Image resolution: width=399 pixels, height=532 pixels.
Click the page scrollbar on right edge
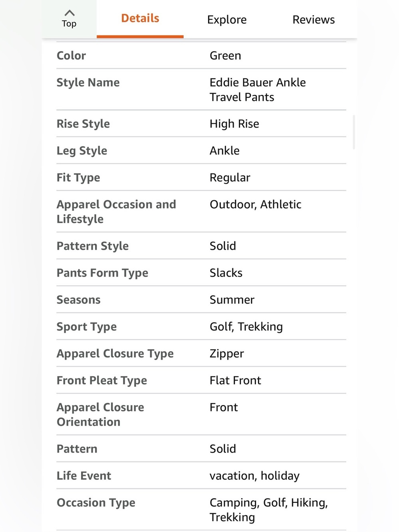tap(354, 132)
